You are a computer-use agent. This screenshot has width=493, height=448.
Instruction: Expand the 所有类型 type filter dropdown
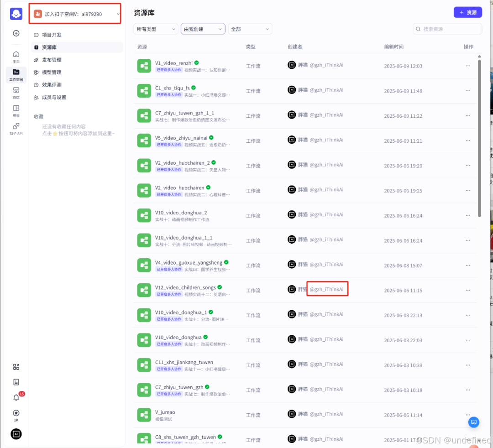(156, 29)
